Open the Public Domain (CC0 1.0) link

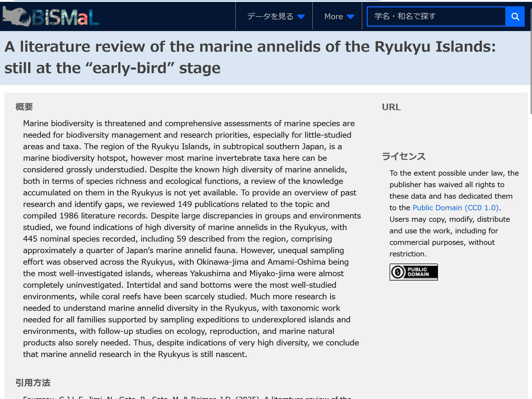pos(455,208)
